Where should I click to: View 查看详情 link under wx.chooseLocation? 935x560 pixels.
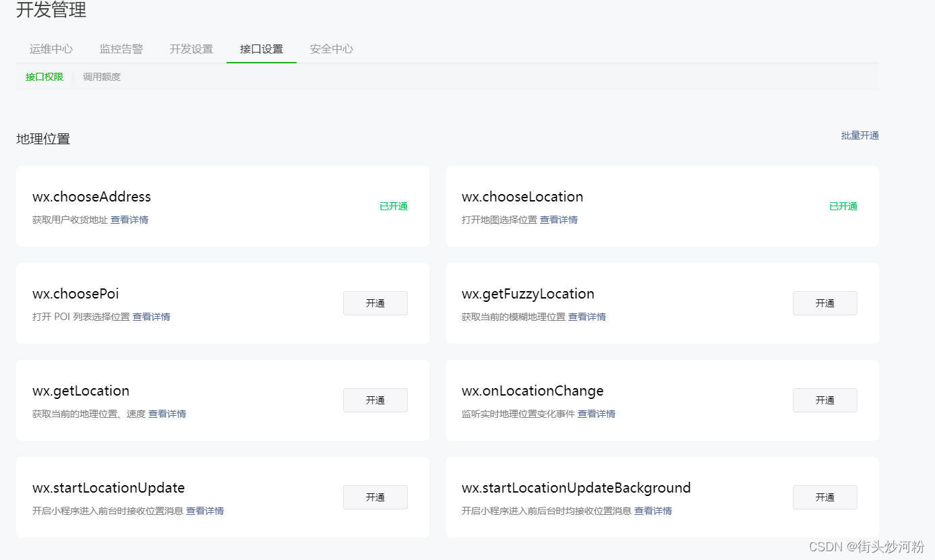pyautogui.click(x=559, y=220)
